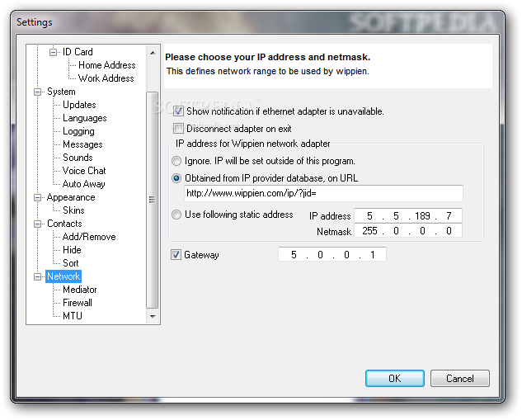Collapse the Appearance tree node
522x420 pixels.
pyautogui.click(x=38, y=197)
